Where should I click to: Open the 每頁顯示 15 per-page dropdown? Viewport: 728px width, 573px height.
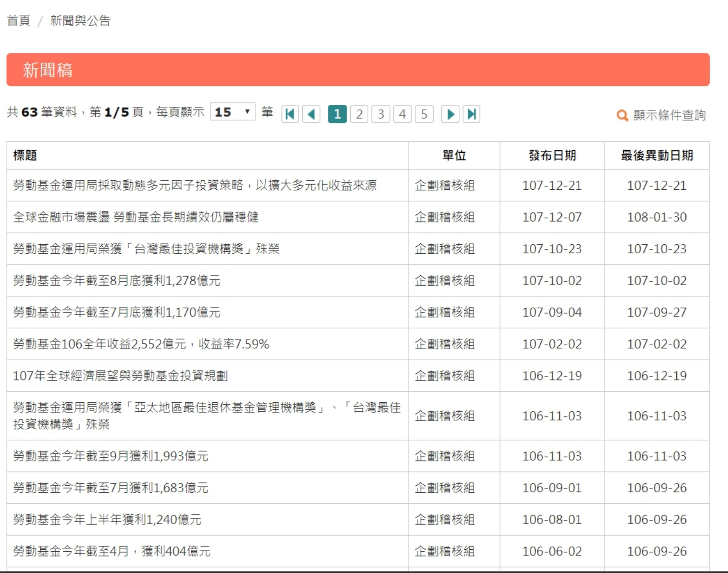(x=233, y=112)
